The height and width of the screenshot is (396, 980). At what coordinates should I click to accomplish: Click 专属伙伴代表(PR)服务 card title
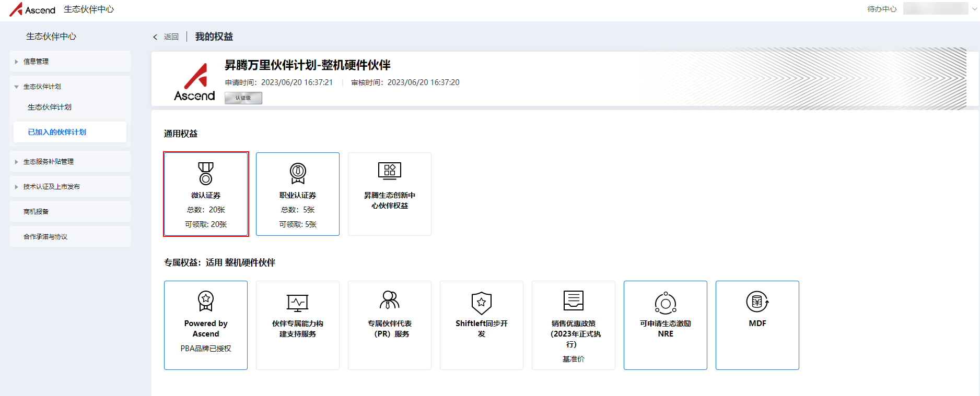tap(390, 329)
